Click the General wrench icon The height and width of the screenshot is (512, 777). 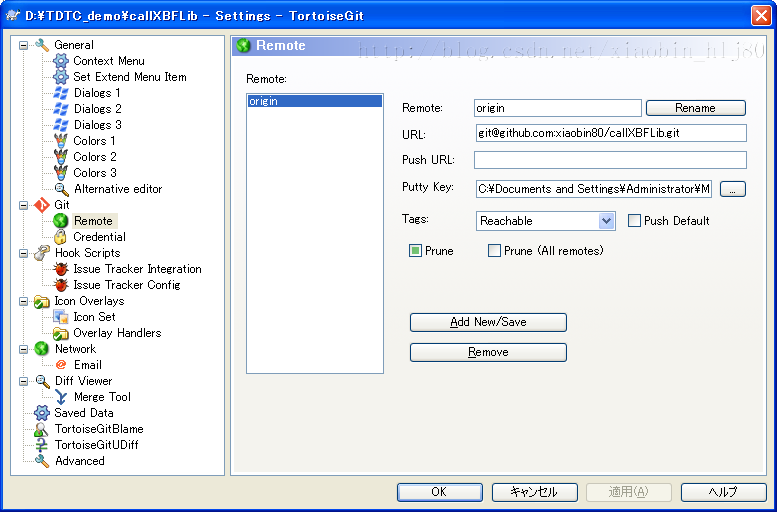coord(42,45)
